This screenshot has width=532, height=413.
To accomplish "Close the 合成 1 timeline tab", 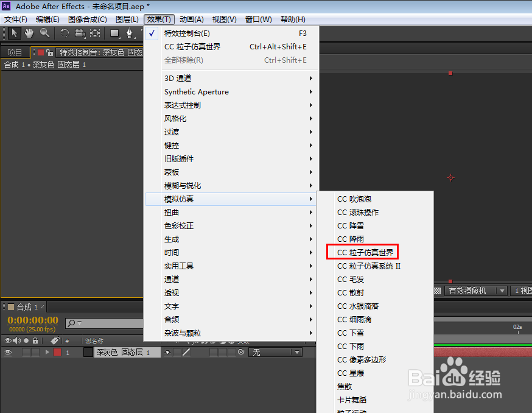I will coord(43,306).
